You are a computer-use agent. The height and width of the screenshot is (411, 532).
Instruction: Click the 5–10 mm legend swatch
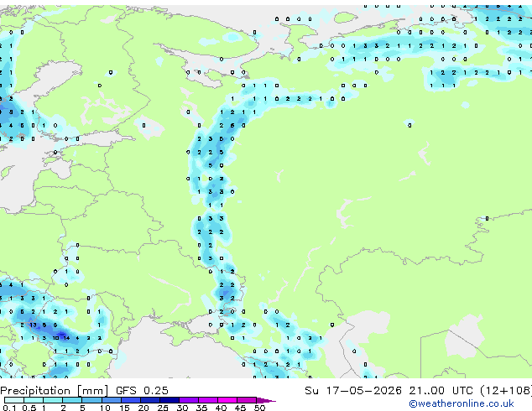pyautogui.click(x=91, y=400)
